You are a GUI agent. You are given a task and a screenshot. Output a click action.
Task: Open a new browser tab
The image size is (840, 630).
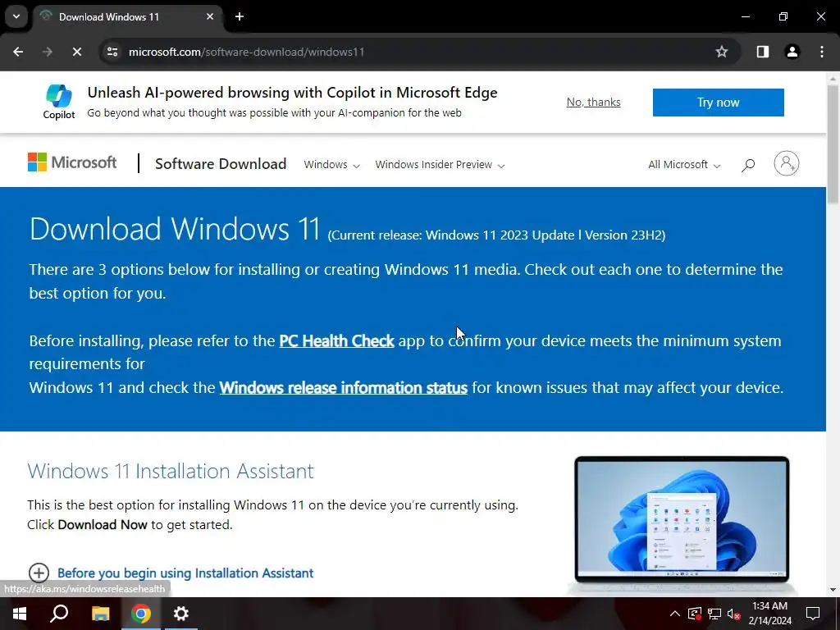point(240,16)
